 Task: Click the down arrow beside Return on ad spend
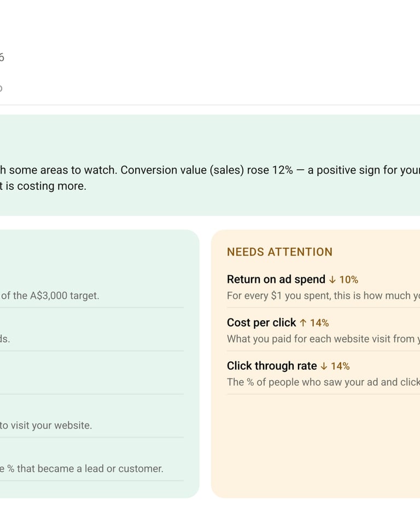[x=332, y=280]
